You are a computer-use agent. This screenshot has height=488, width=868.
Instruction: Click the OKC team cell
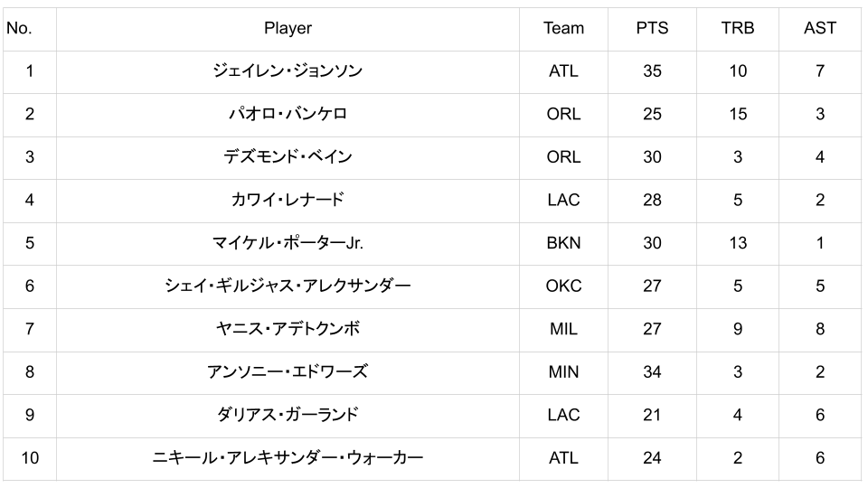click(x=563, y=286)
